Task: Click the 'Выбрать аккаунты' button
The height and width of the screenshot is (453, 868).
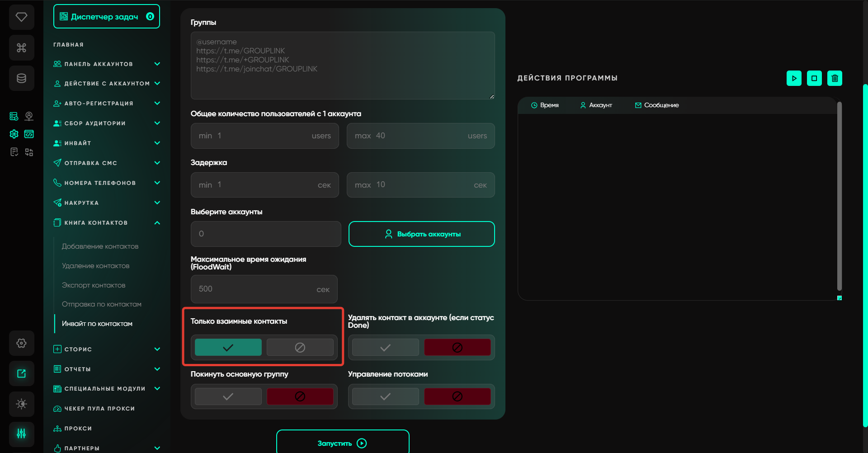Action: (x=421, y=234)
